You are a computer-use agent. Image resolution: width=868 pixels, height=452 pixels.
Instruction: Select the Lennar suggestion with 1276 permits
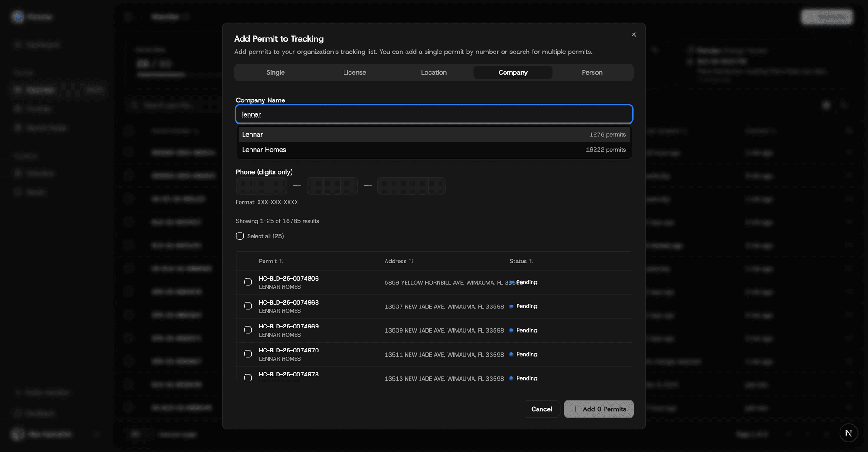(x=434, y=134)
